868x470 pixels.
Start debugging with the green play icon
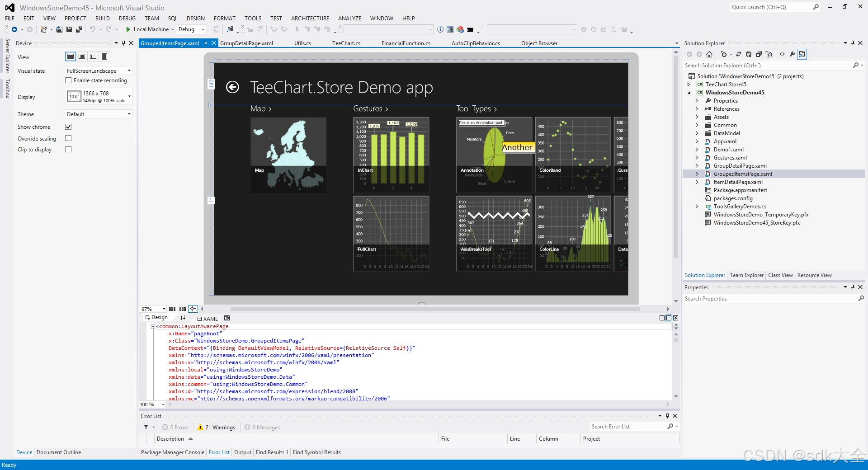[128, 29]
